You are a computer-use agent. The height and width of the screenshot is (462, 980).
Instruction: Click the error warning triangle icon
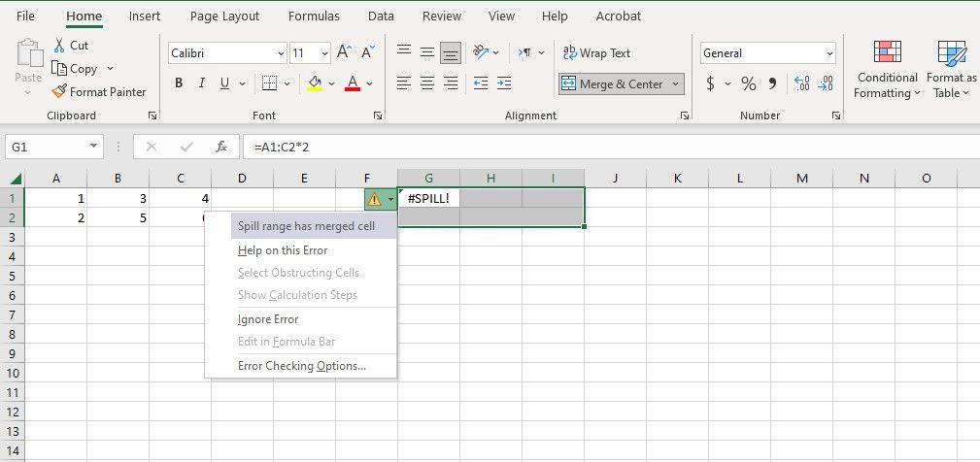point(374,199)
